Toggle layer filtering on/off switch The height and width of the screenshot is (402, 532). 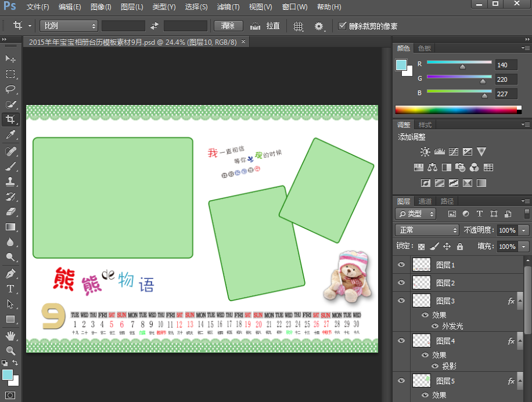[527, 213]
